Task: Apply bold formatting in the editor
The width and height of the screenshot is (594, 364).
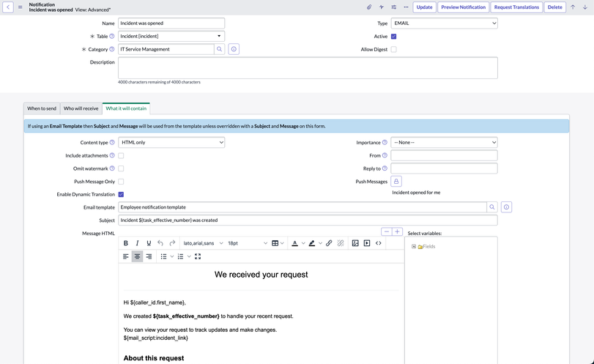Action: coord(126,243)
